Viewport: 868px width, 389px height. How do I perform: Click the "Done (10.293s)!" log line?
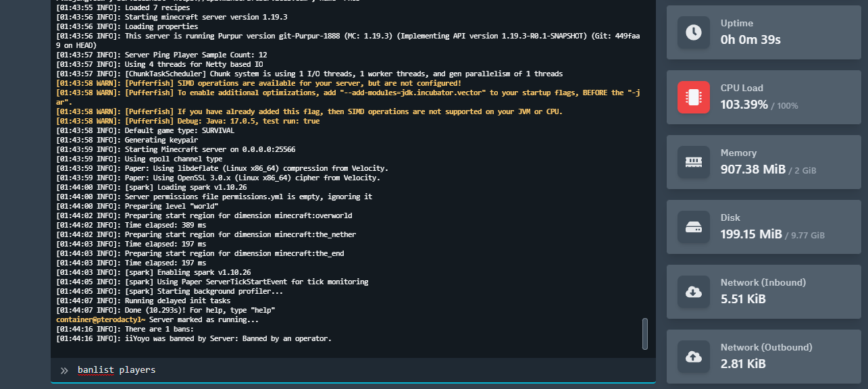tap(166, 310)
